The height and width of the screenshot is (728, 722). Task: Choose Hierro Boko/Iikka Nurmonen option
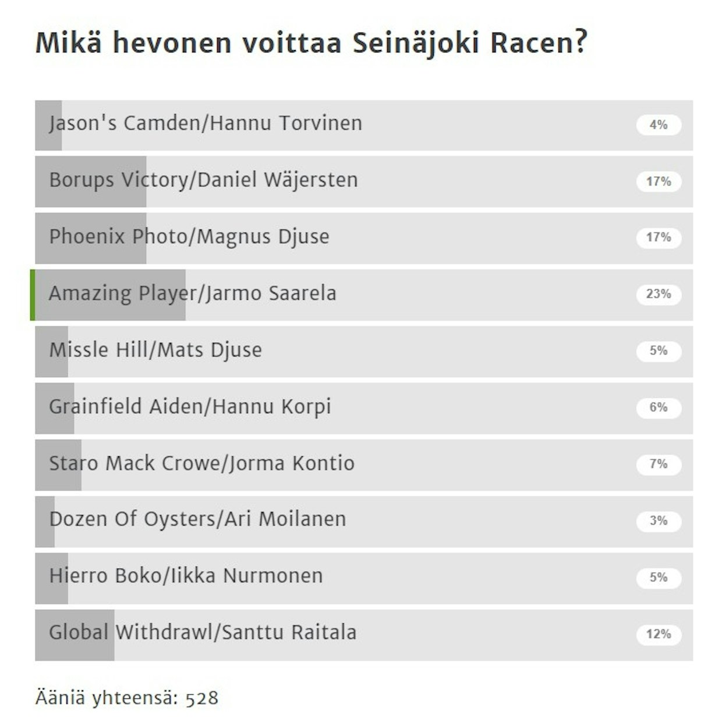(364, 578)
